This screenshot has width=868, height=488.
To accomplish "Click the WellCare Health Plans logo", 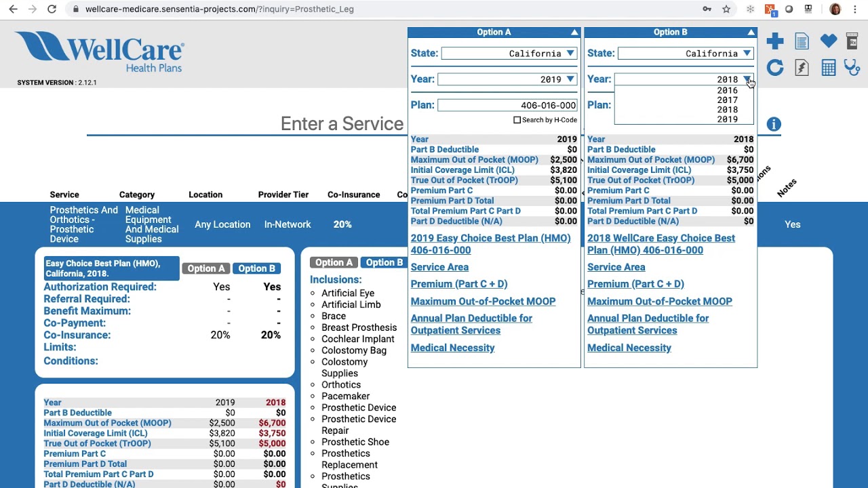I will [x=100, y=52].
